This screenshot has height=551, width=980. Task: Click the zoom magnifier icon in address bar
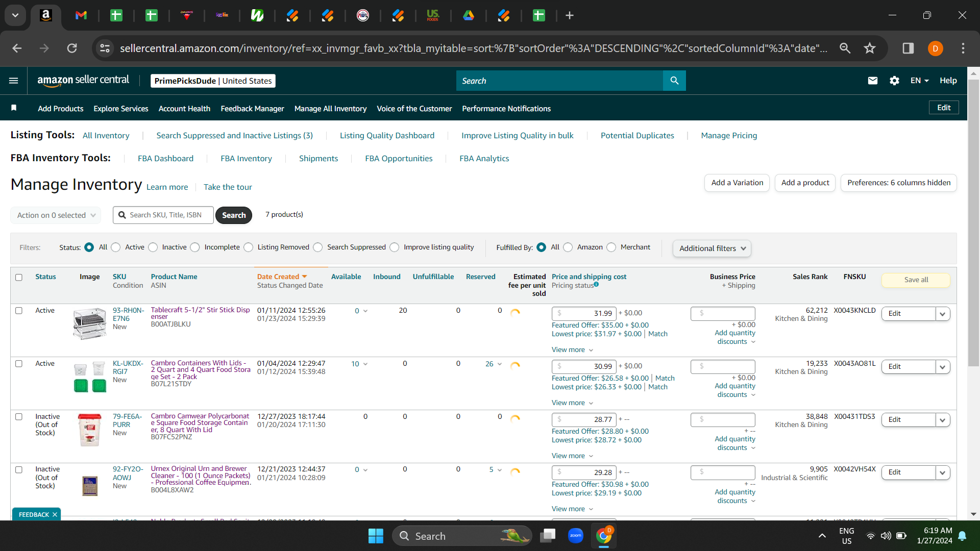click(845, 48)
